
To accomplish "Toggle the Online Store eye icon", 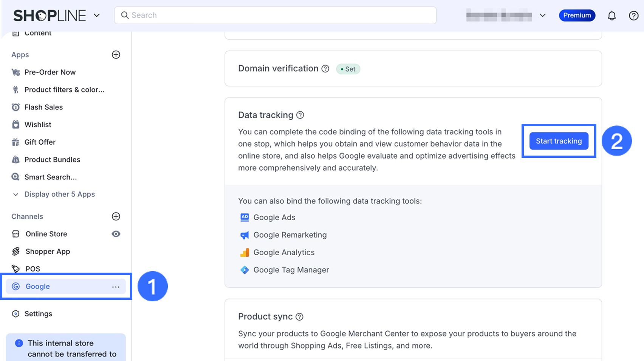I will (116, 234).
